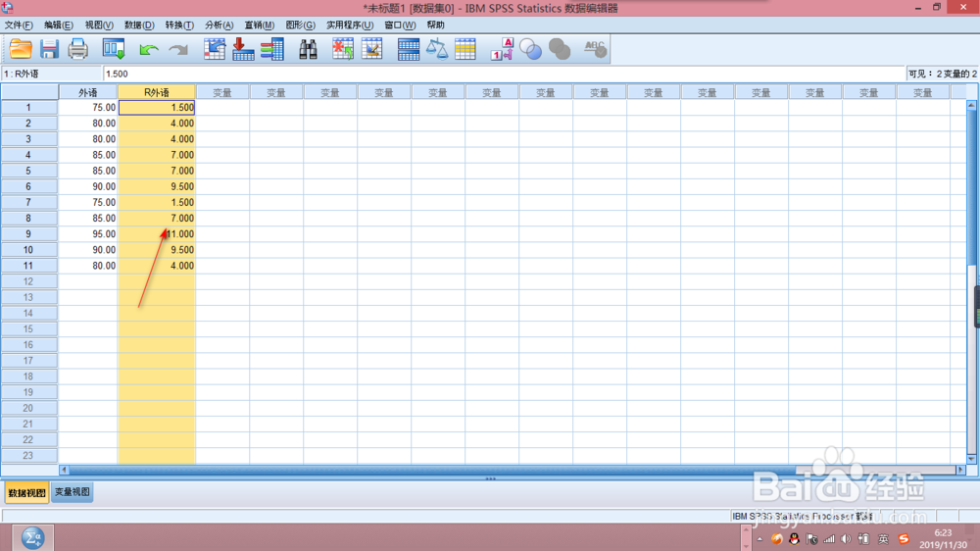980x551 pixels.
Task: Open the 数据(D) menu
Action: [139, 25]
